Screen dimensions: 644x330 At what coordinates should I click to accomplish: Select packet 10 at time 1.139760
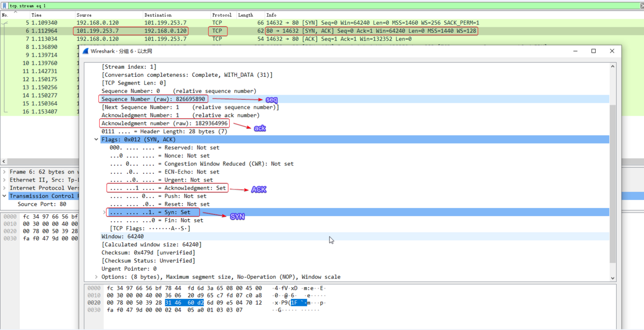coord(41,63)
